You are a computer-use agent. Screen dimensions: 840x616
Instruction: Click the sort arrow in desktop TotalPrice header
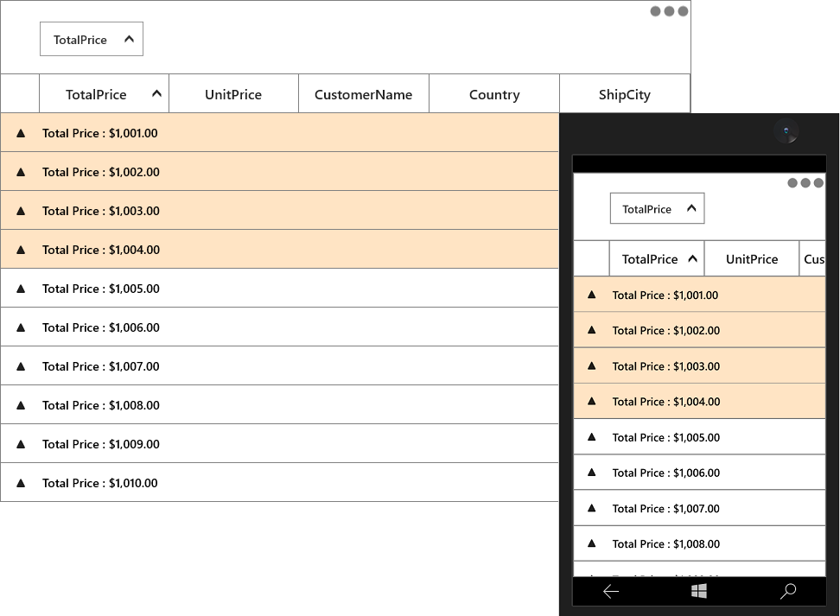(156, 93)
